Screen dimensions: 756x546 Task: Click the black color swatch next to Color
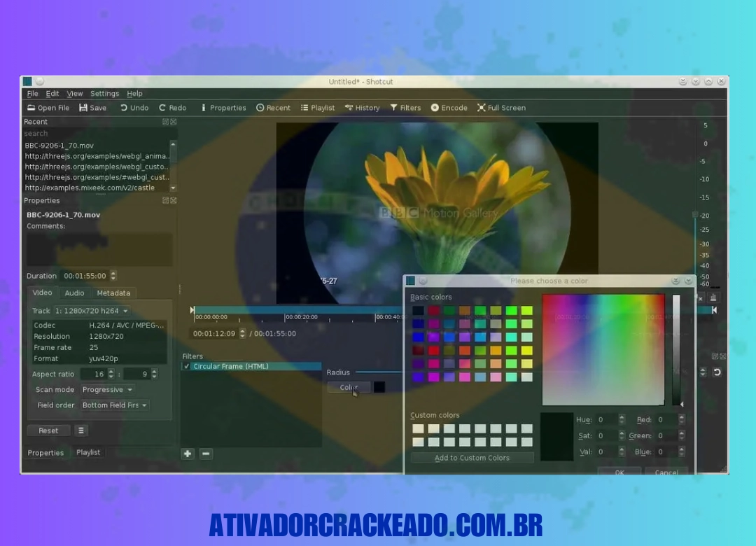click(379, 387)
